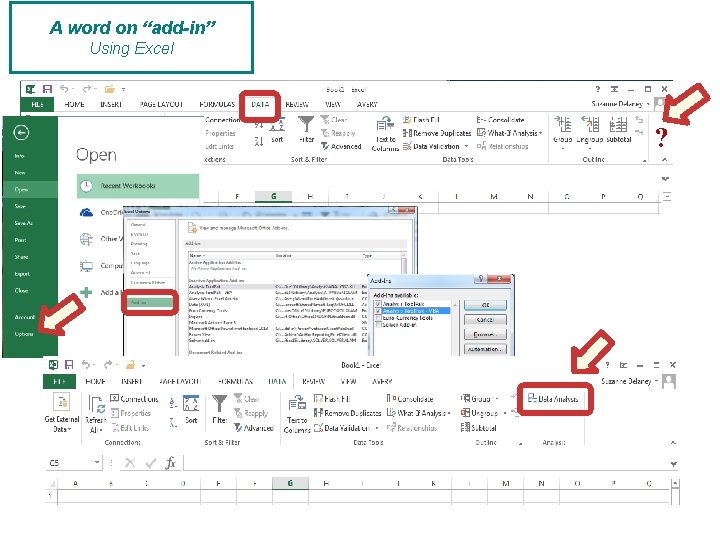
Task: Click Remove Duplicates in upper Excel ribbon
Action: tap(437, 133)
